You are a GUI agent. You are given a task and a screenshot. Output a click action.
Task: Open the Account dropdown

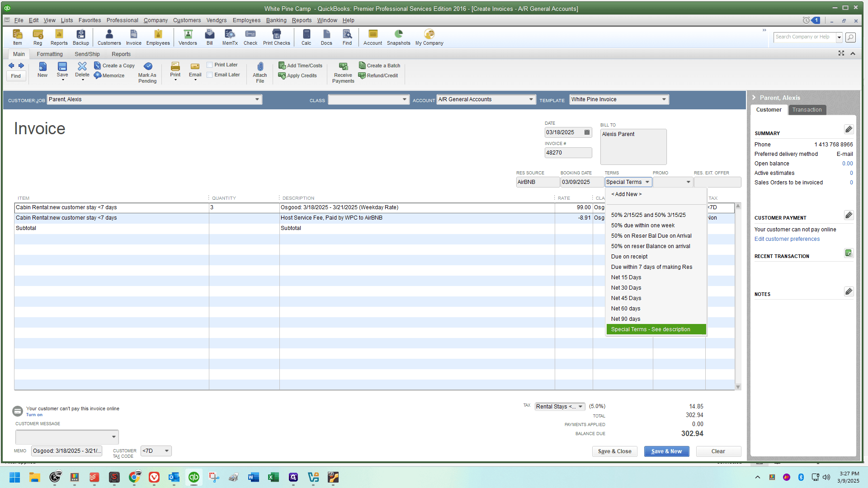pyautogui.click(x=531, y=99)
